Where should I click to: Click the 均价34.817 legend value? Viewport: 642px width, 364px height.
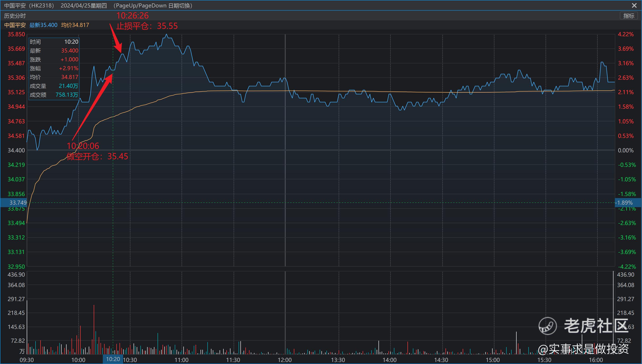[75, 25]
